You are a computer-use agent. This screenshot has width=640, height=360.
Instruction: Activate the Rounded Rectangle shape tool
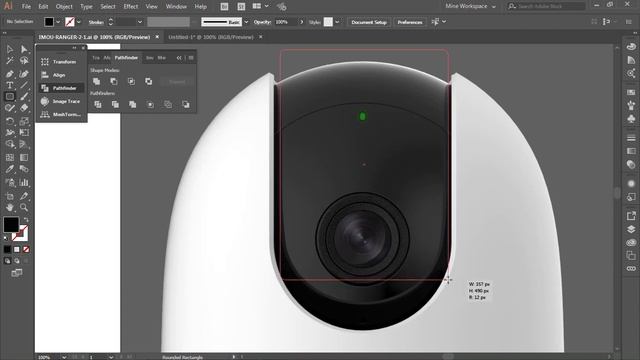(x=10, y=97)
